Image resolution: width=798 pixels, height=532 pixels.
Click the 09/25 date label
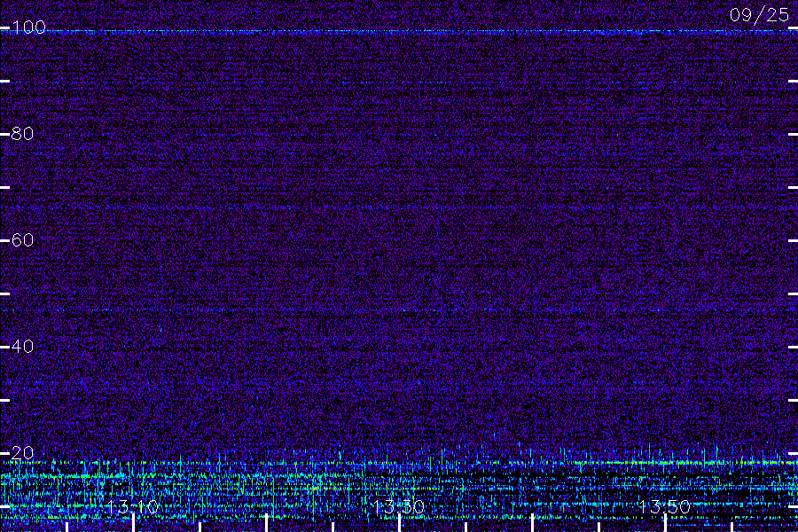point(759,15)
